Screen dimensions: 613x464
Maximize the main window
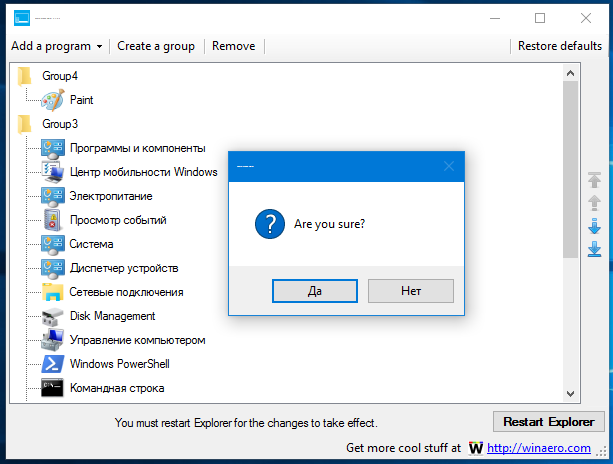(540, 18)
